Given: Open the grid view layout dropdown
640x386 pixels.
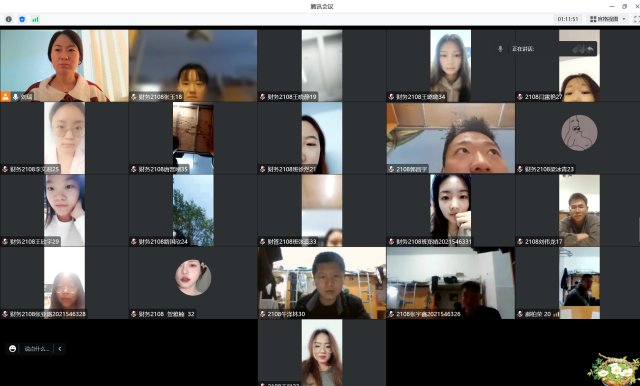Looking at the screenshot, I should [x=607, y=19].
